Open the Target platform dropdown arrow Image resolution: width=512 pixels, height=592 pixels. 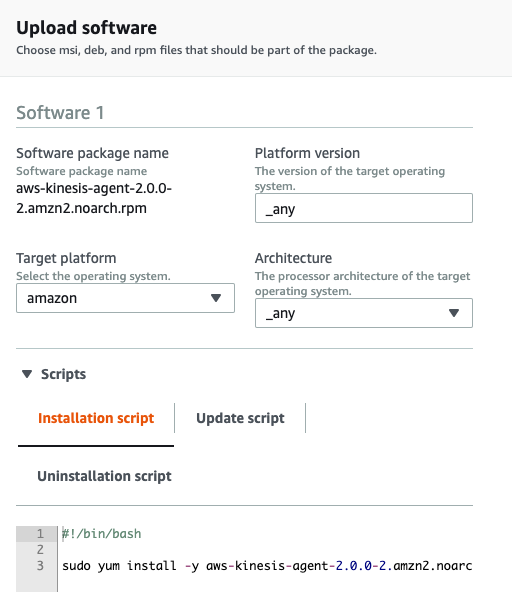point(216,298)
